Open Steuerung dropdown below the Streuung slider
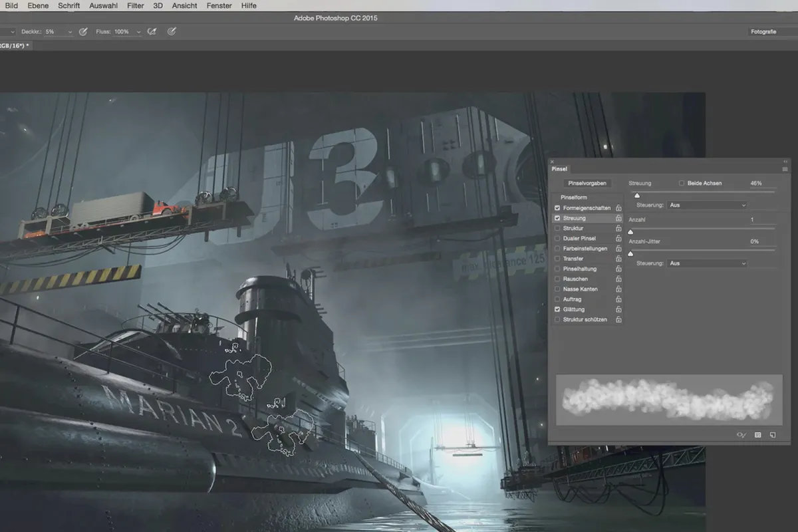The width and height of the screenshot is (798, 532). tap(707, 205)
